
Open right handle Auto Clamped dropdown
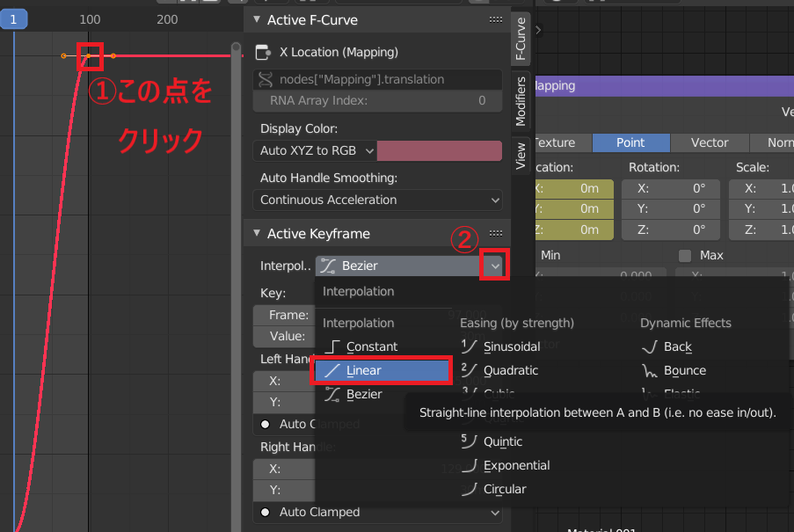coord(377,513)
